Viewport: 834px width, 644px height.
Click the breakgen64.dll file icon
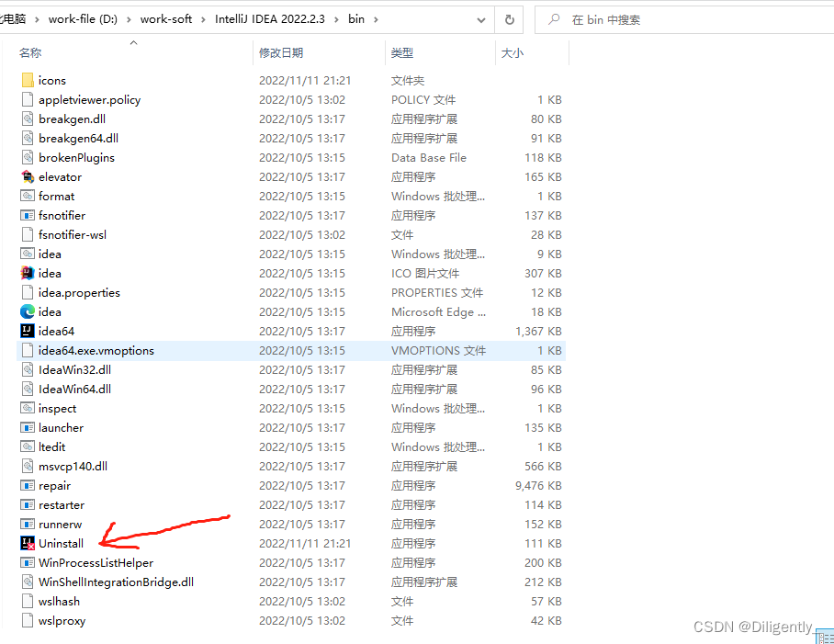[28, 139]
